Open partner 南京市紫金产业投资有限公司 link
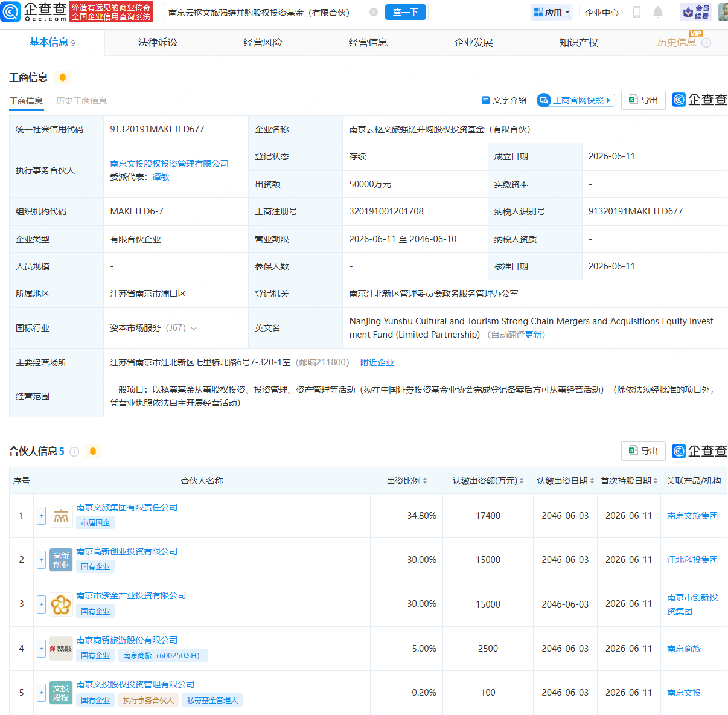The height and width of the screenshot is (715, 728). (131, 595)
